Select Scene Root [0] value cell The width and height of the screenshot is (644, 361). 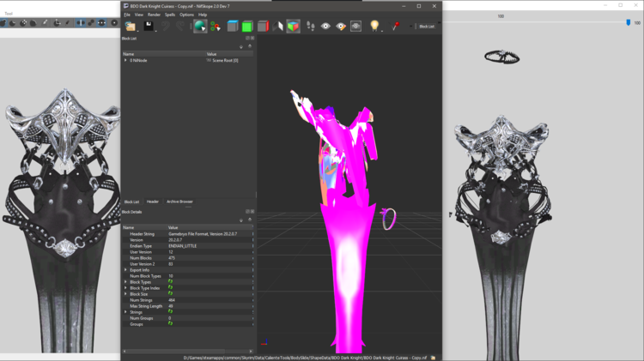point(225,60)
